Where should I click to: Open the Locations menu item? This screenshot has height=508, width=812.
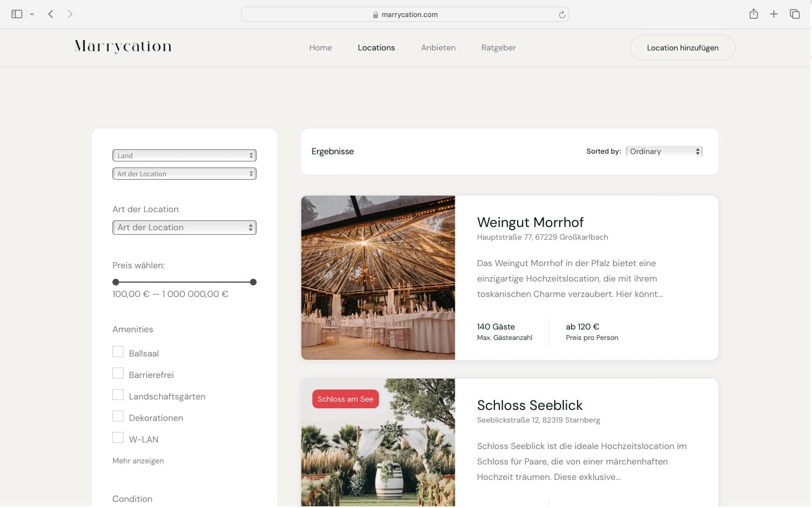[376, 48]
